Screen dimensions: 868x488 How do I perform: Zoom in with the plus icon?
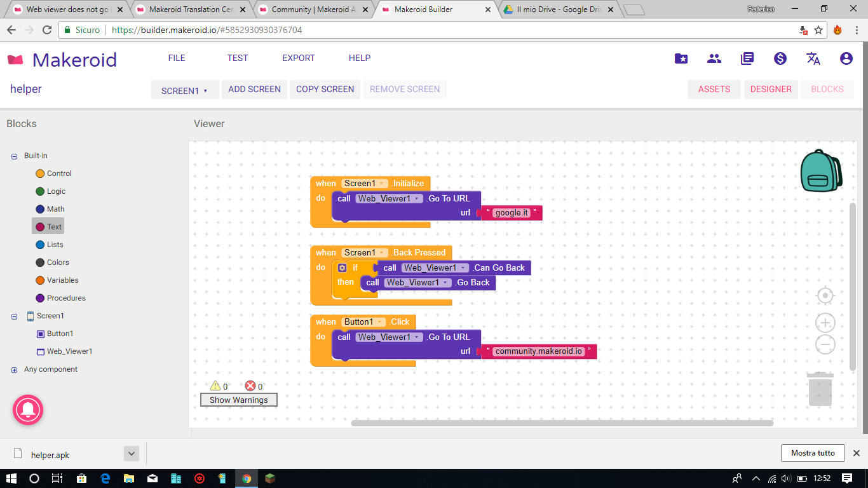(x=825, y=323)
